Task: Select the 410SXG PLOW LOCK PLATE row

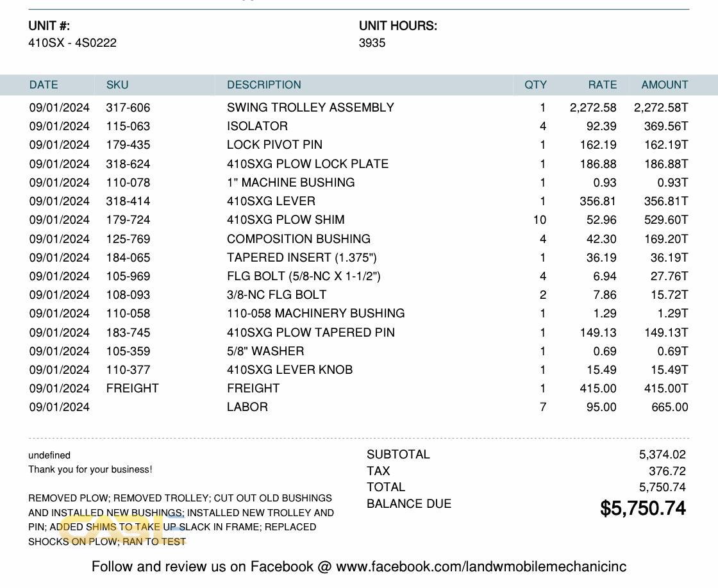Action: pos(307,164)
